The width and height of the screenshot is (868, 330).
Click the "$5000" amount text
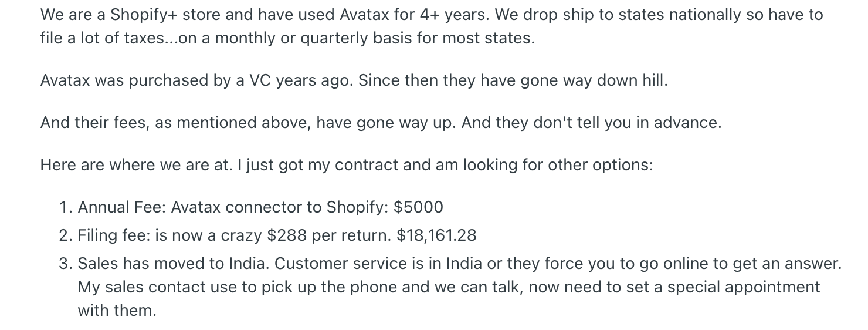[418, 207]
